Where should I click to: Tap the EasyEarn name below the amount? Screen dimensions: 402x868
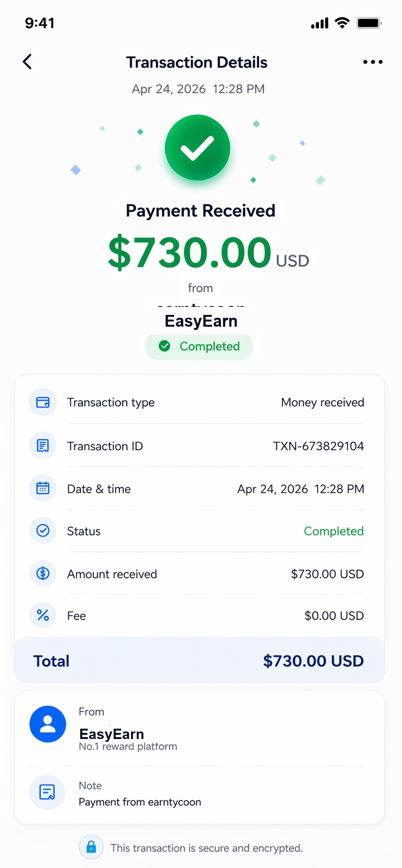[x=201, y=321]
